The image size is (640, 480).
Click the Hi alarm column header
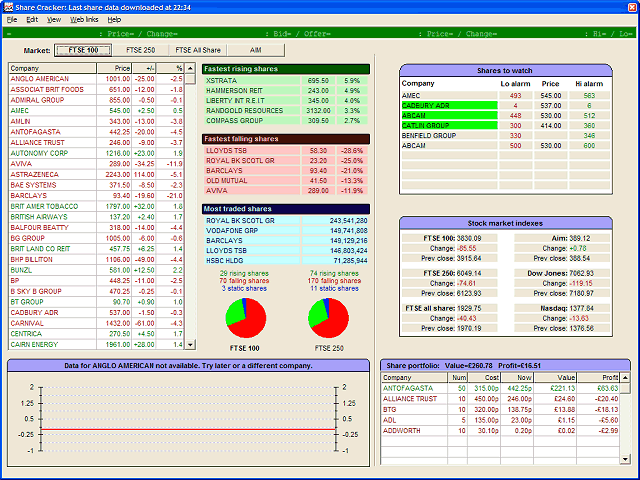pos(589,84)
